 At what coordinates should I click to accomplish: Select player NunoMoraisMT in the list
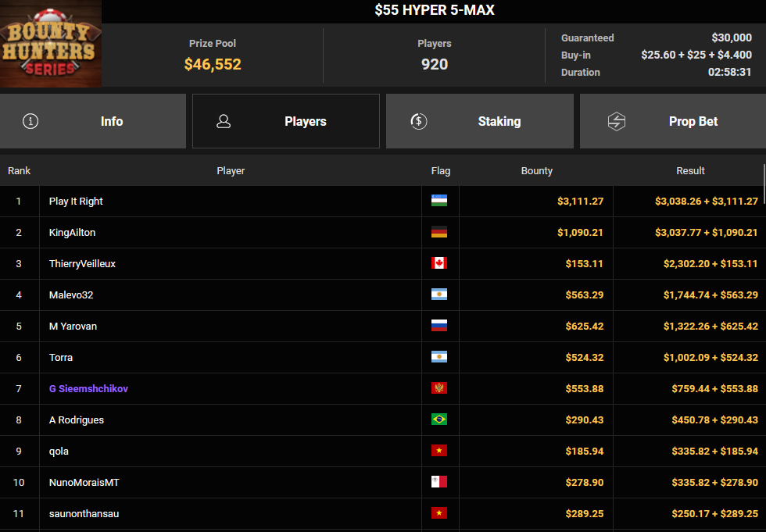[x=84, y=482]
